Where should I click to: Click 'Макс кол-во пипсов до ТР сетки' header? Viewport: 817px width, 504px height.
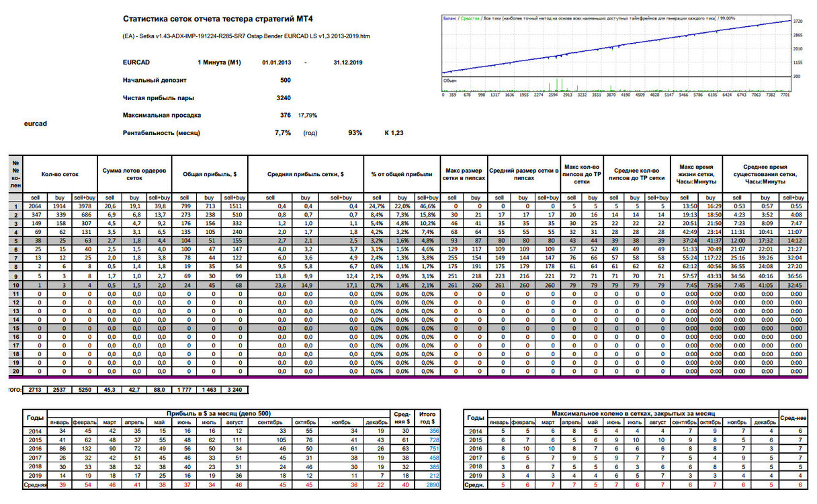pos(582,175)
